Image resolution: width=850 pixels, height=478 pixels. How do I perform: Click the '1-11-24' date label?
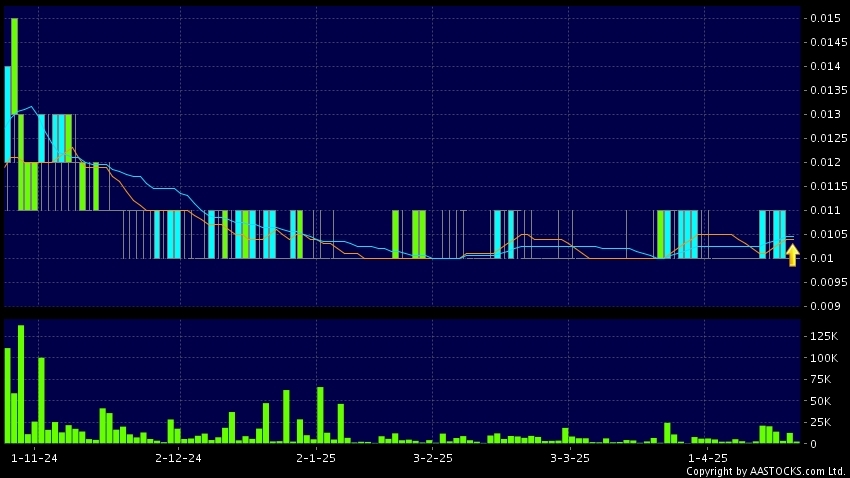(34, 458)
